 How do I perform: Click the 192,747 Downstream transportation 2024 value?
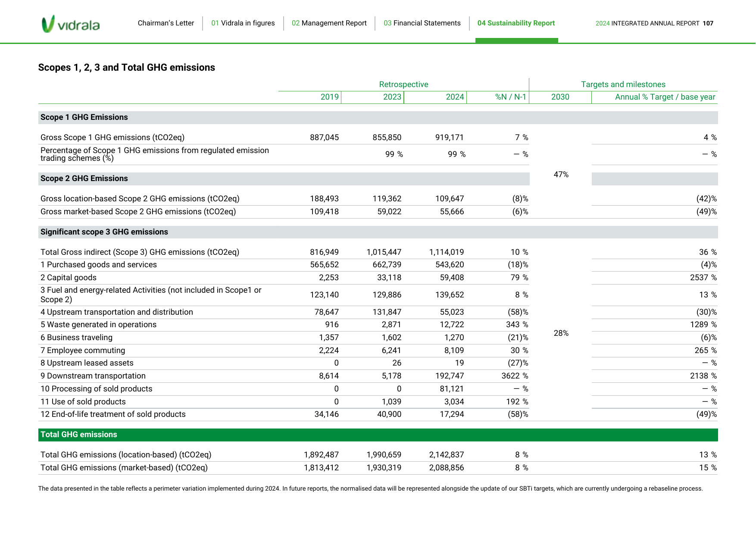pyautogui.click(x=450, y=376)
